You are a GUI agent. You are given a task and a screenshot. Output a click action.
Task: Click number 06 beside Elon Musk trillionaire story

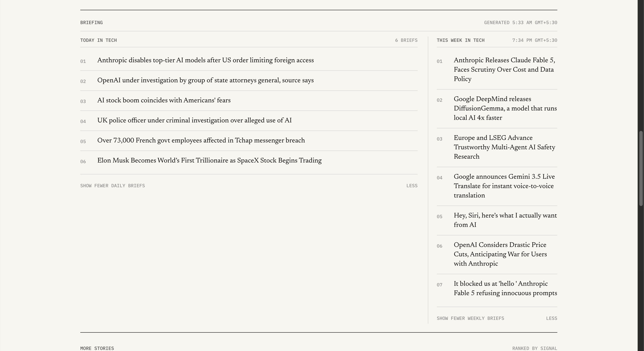[83, 161]
